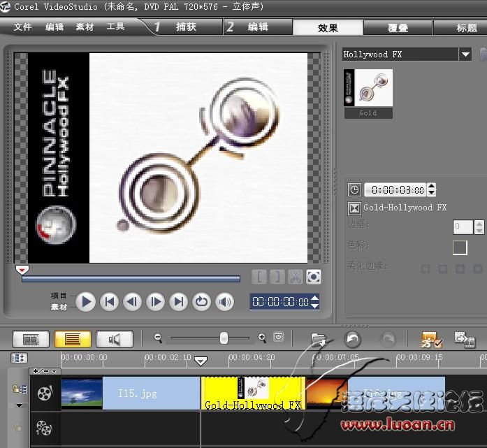Image resolution: width=487 pixels, height=448 pixels.
Task: Switch to Audio view
Action: click(115, 339)
